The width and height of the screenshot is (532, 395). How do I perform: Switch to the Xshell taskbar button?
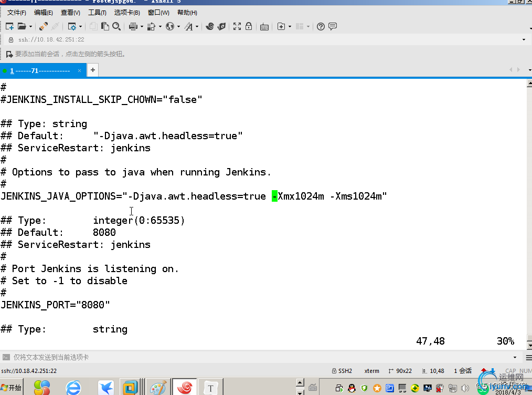pos(185,387)
